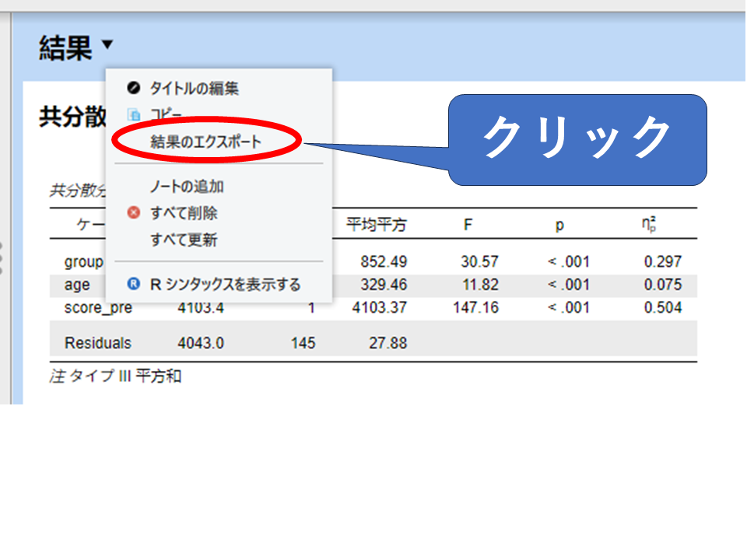Viewport: 747px width, 560px height.
Task: Select 結果のエクスポート from the menu
Action: 205,142
